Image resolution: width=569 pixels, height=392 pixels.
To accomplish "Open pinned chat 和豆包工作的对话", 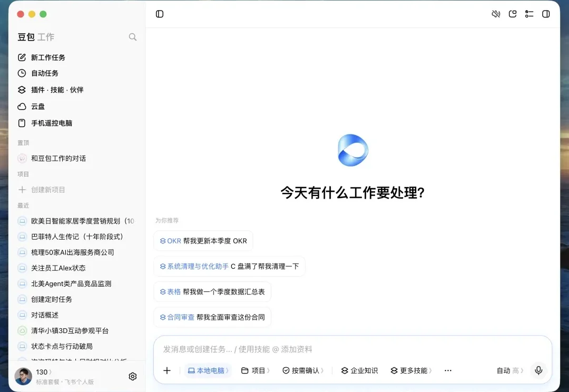I will (52, 158).
